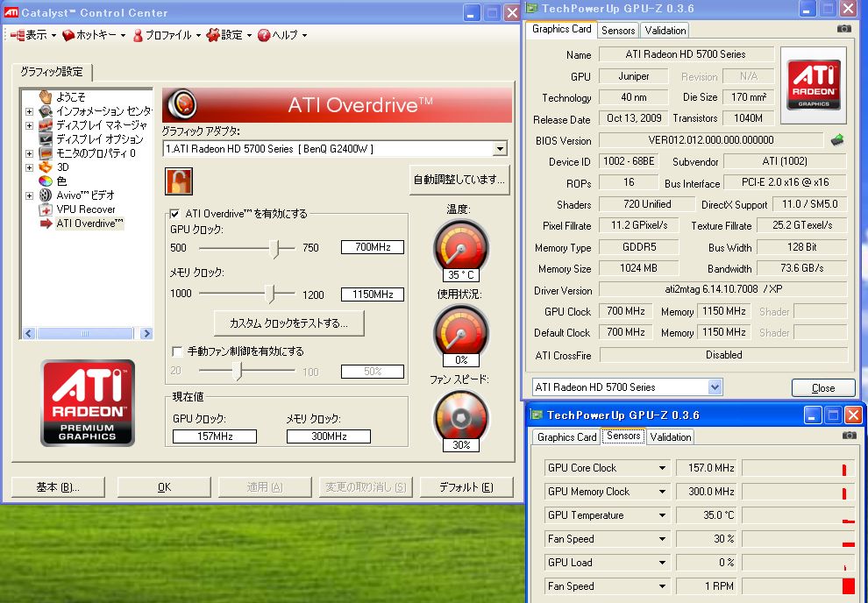Click the Close button in GPU-Z
The height and width of the screenshot is (603, 868).
[x=823, y=387]
